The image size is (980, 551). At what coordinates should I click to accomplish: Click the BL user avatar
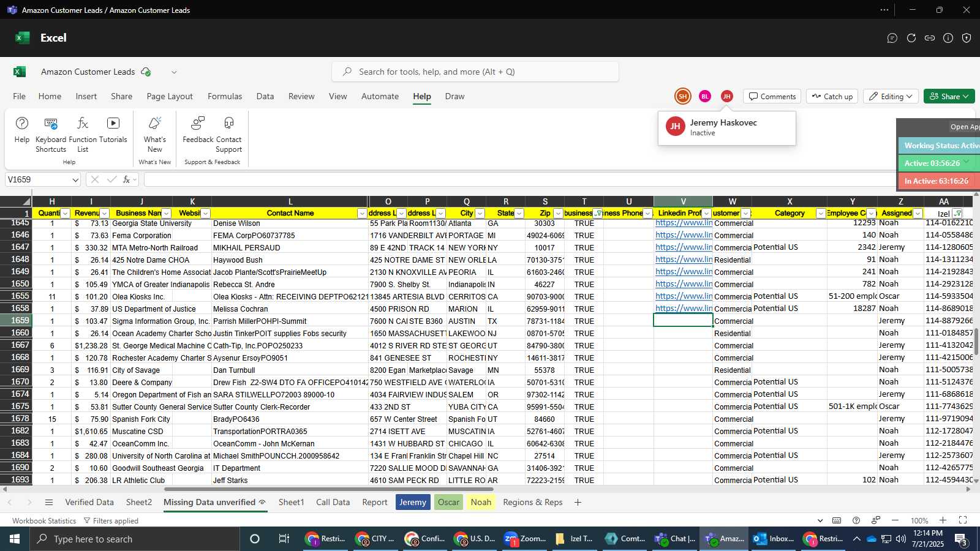(x=705, y=96)
